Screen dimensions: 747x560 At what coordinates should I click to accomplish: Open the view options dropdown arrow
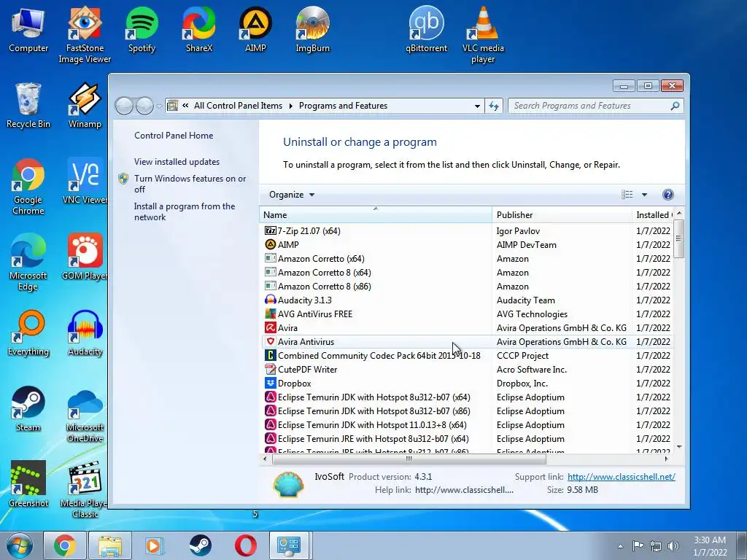point(644,194)
